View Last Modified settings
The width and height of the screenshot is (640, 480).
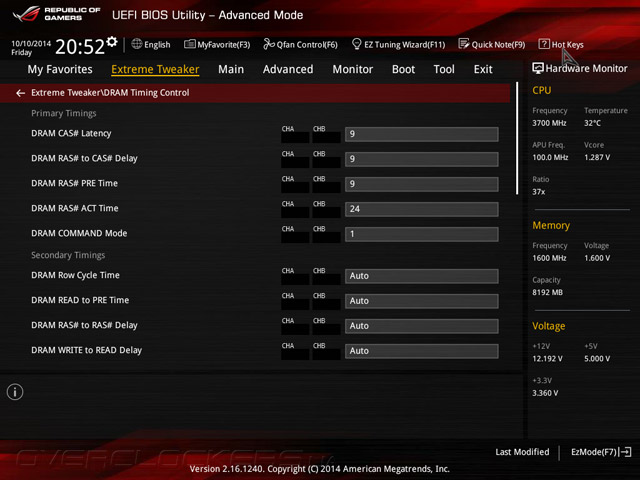coord(522,452)
